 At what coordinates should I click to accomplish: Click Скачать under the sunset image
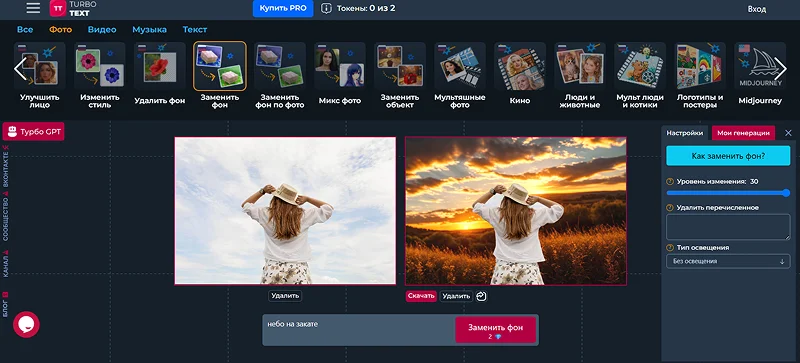(x=421, y=296)
